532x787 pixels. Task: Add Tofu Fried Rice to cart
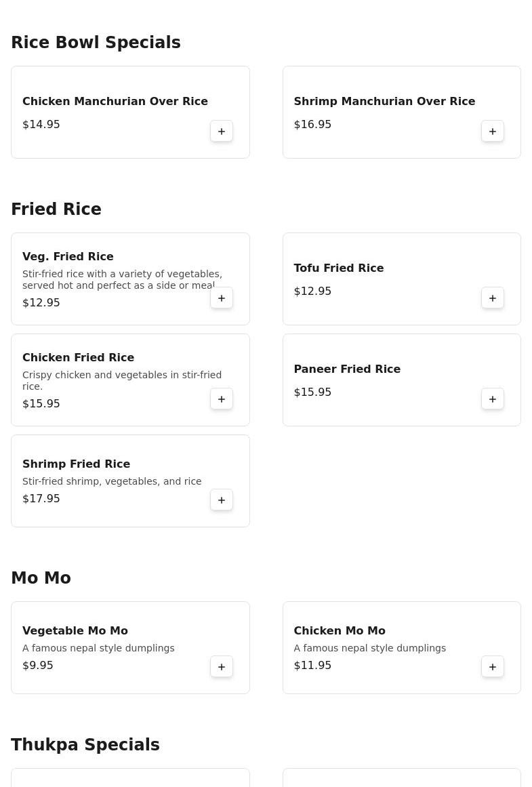493,298
